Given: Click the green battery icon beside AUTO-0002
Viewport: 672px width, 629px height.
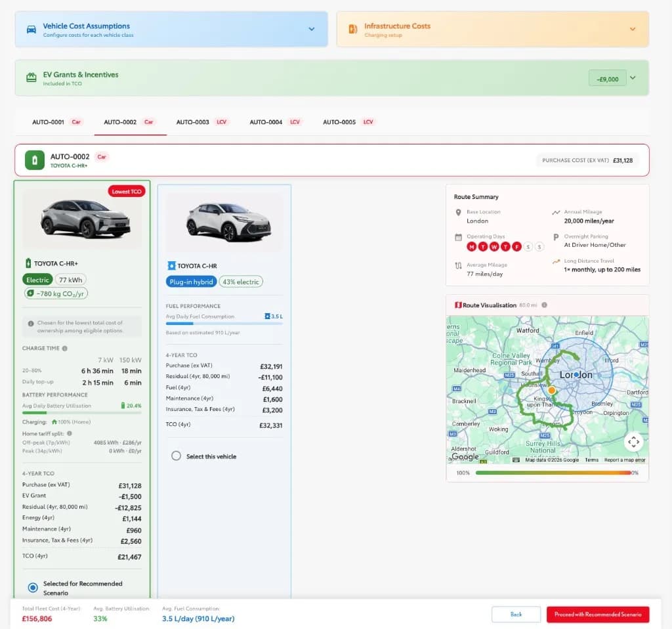Looking at the screenshot, I should click(x=35, y=160).
